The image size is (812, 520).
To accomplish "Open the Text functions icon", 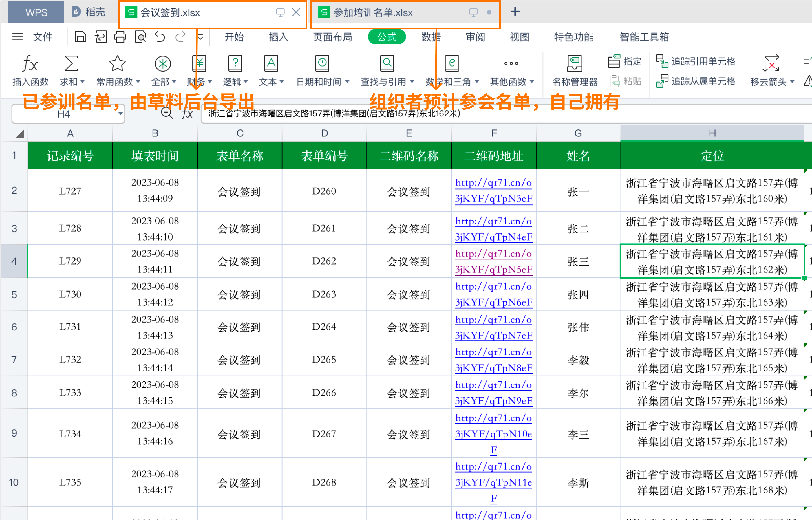I will point(271,63).
